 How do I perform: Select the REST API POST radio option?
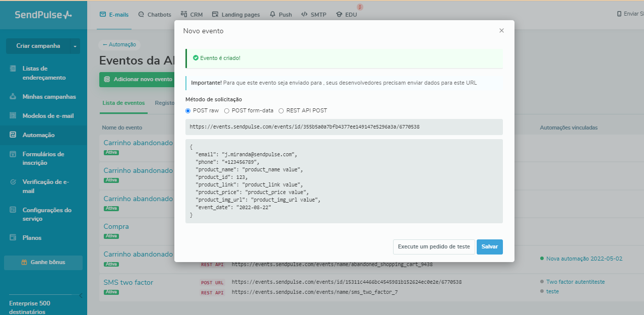pyautogui.click(x=281, y=110)
